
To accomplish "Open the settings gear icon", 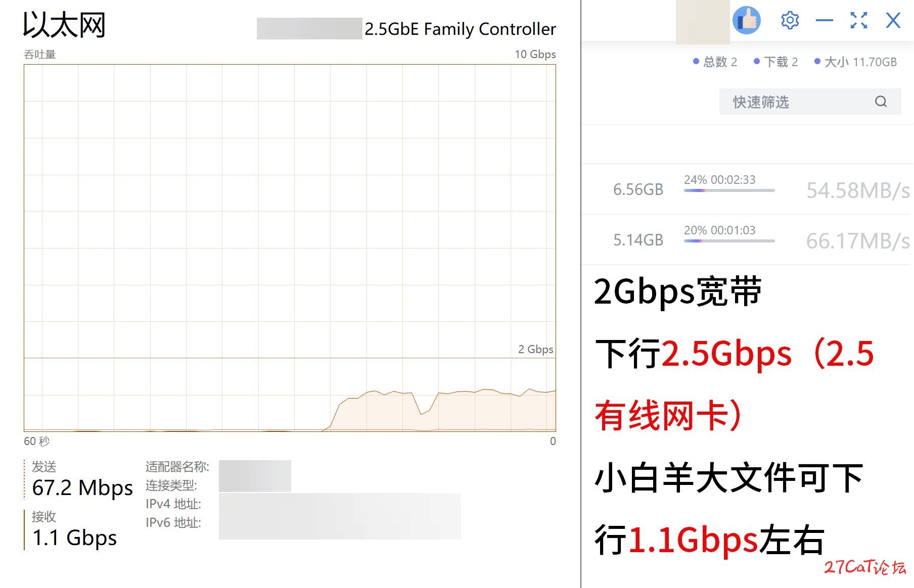I will click(x=790, y=20).
